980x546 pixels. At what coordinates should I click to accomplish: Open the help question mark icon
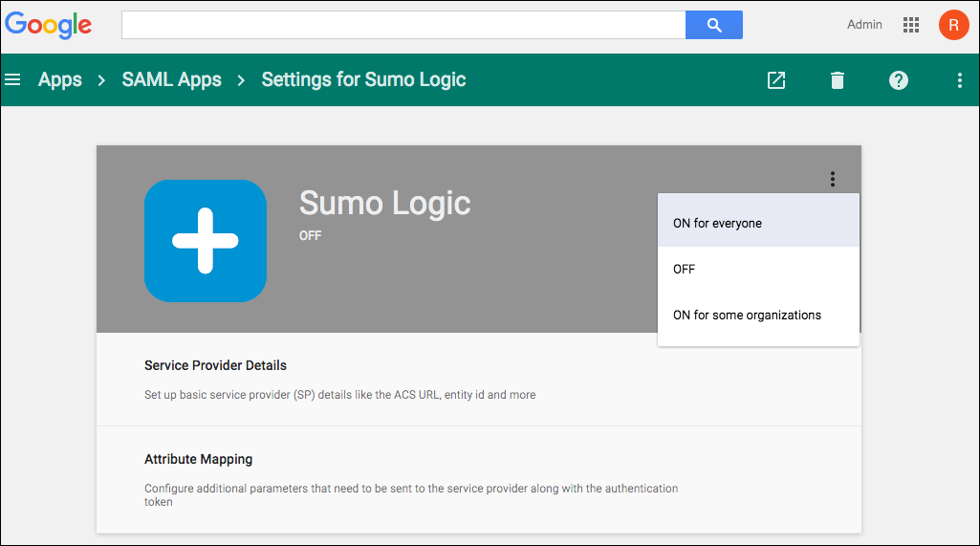coord(899,80)
